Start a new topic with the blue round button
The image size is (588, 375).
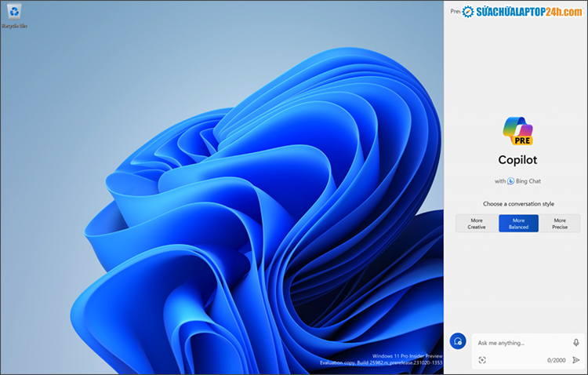pos(458,341)
